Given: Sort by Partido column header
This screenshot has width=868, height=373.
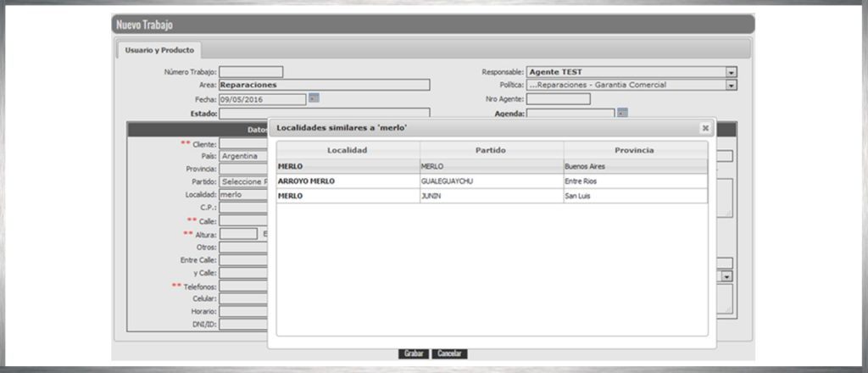Looking at the screenshot, I should click(491, 150).
